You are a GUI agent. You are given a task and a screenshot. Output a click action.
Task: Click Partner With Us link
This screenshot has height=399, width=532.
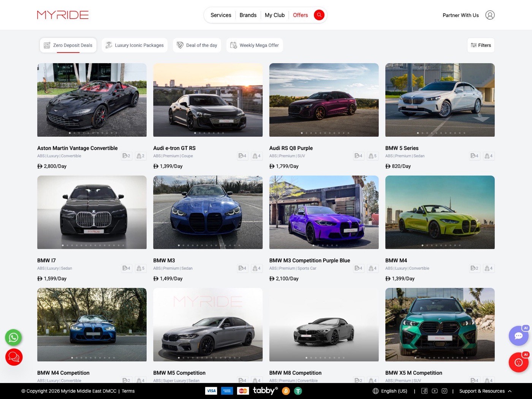(x=461, y=15)
